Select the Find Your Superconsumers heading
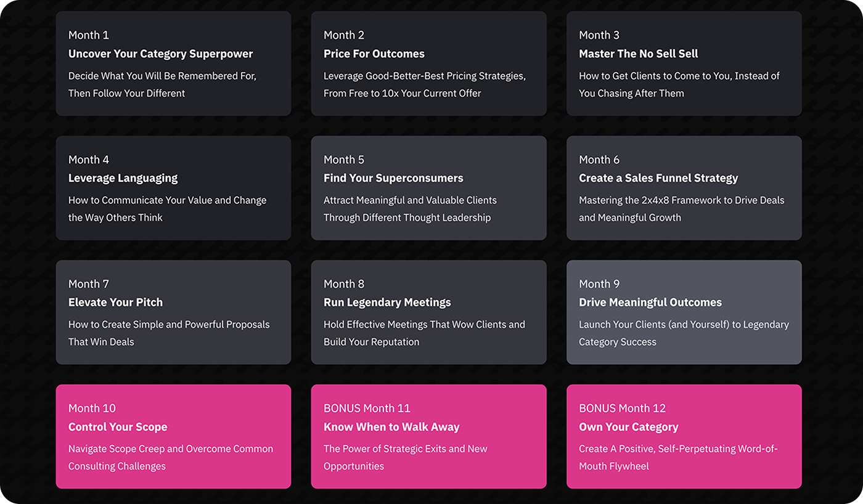The height and width of the screenshot is (504, 863). click(393, 178)
